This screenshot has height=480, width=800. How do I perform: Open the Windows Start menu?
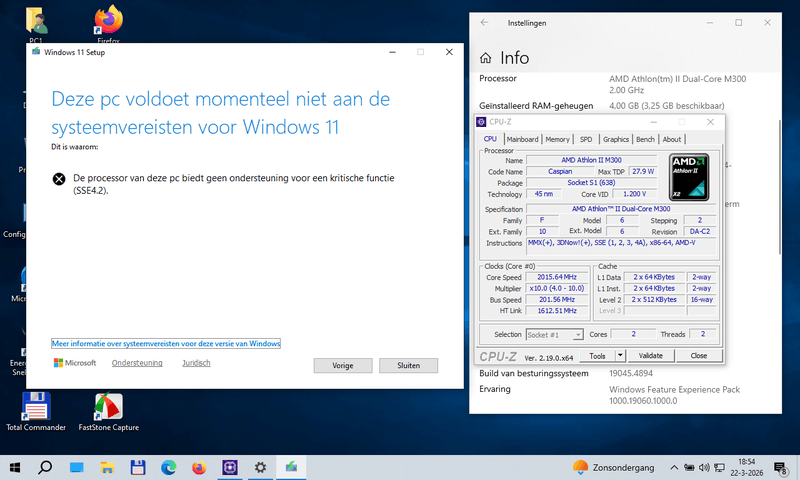click(x=15, y=467)
